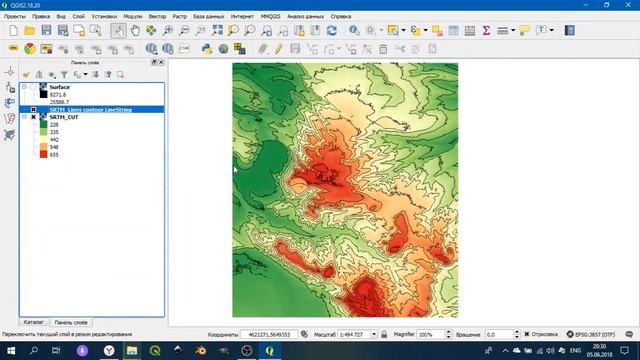Image resolution: width=640 pixels, height=360 pixels.
Task: Click the coordinates input field
Action: pos(269,334)
